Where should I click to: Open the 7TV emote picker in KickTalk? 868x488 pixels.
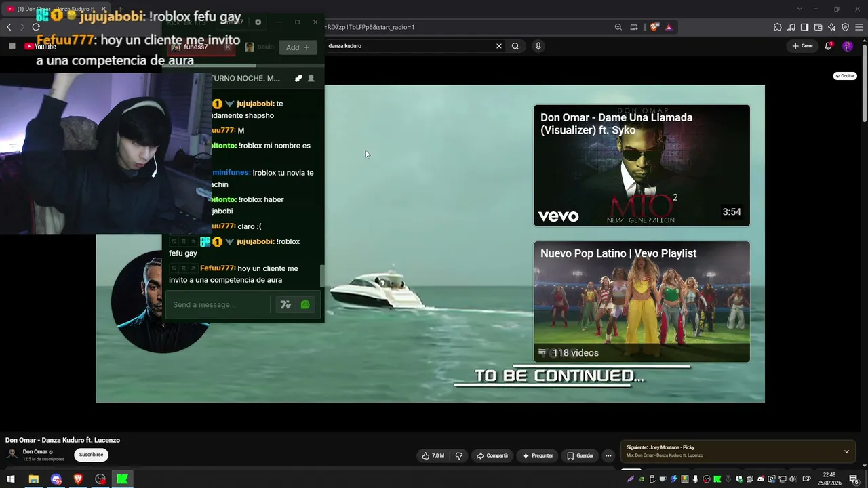click(285, 305)
